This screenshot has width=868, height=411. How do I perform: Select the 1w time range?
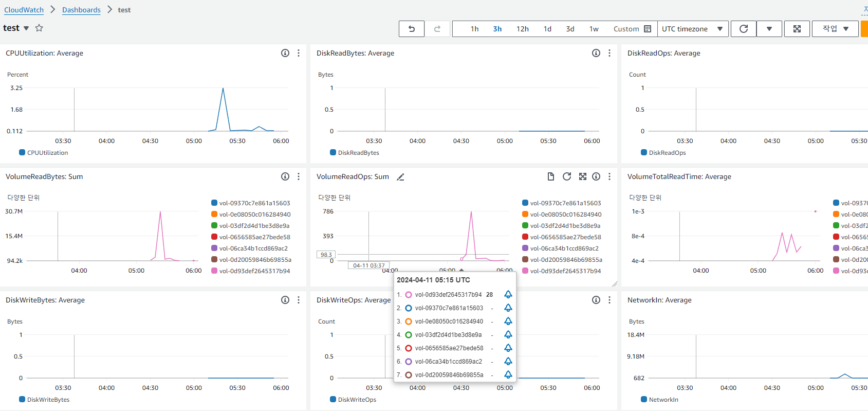pyautogui.click(x=594, y=29)
